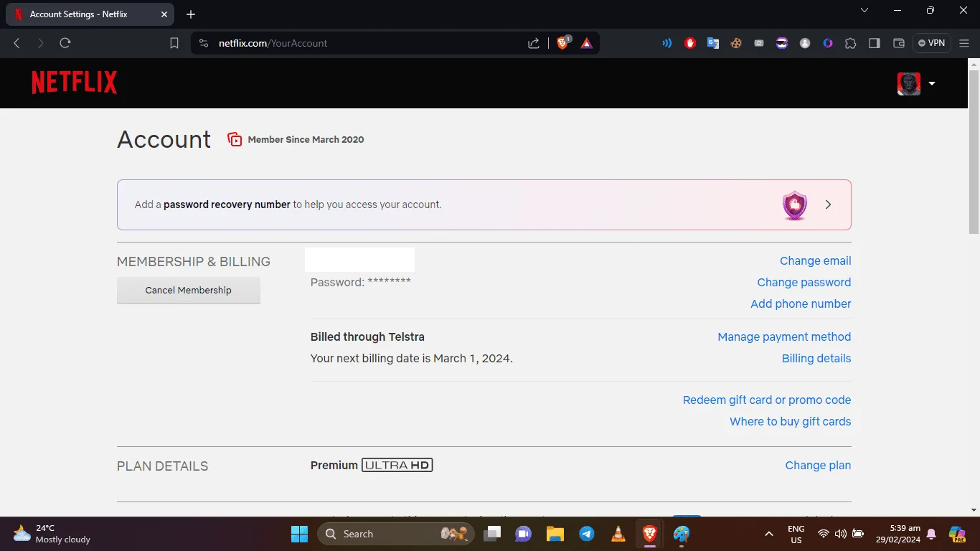Click the taskbar Search box
The height and width of the screenshot is (551, 980).
[395, 534]
